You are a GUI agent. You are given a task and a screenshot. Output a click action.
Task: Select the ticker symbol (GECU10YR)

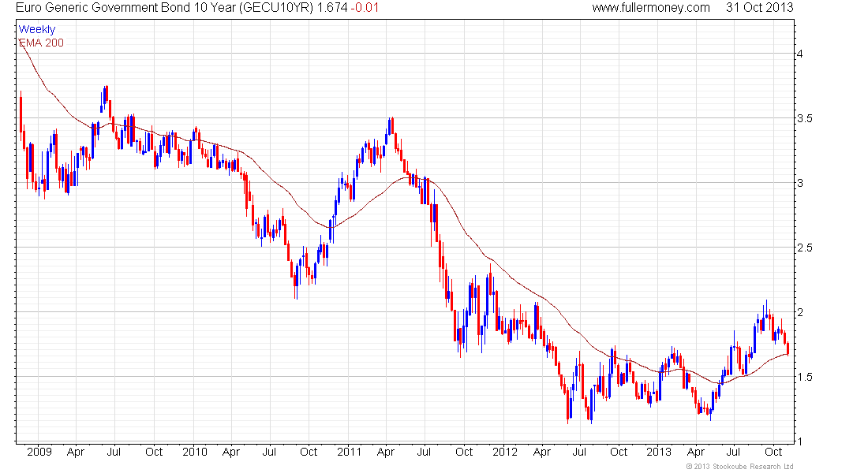click(277, 8)
